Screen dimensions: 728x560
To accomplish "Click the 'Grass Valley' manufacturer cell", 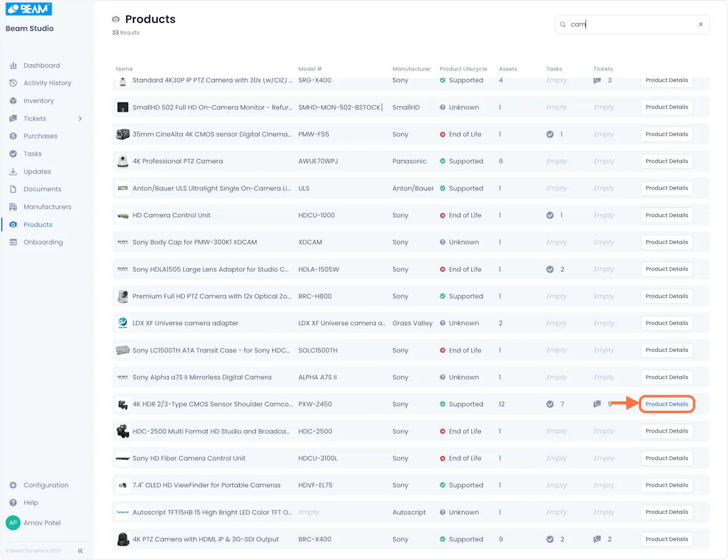I will point(413,323).
